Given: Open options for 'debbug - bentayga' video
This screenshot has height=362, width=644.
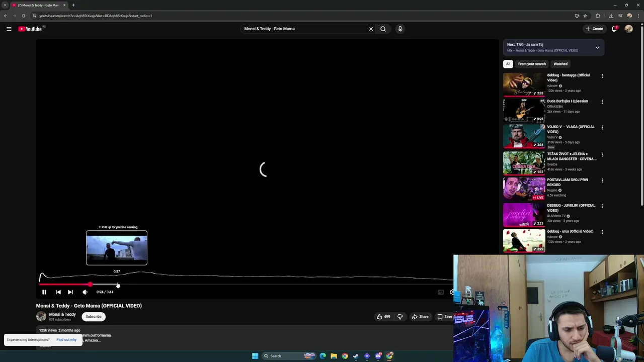Looking at the screenshot, I should 602,76.
